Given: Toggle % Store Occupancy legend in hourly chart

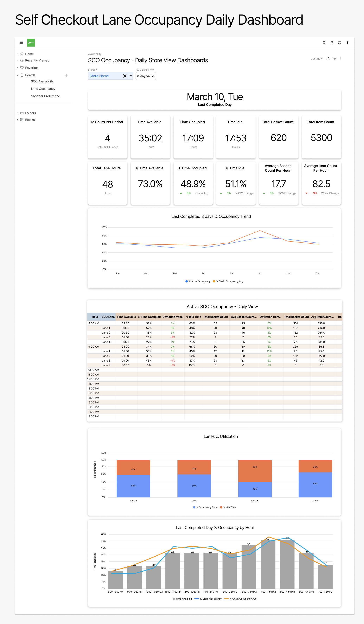Looking at the screenshot, I should [208, 599].
